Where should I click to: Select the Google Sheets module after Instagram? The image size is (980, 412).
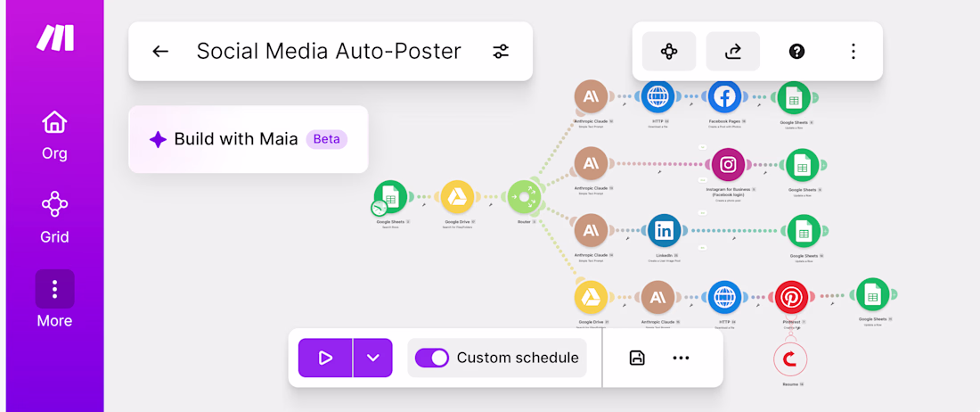[803, 166]
